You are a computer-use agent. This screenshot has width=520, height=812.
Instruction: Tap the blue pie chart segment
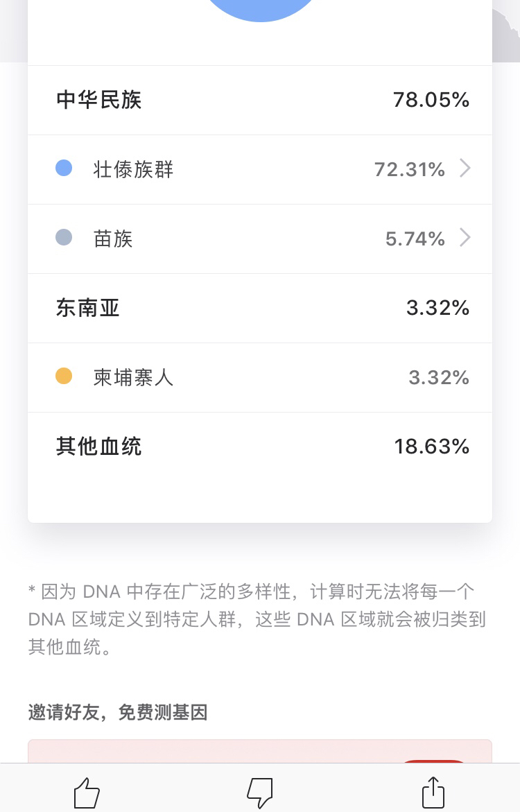260,9
